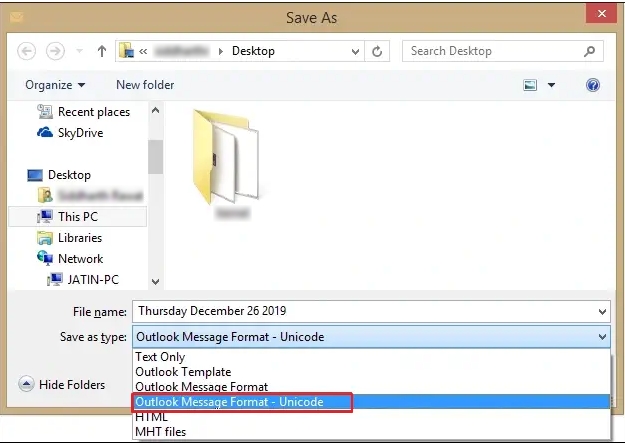
Task: Click the folder icon in the address bar
Action: click(x=126, y=51)
